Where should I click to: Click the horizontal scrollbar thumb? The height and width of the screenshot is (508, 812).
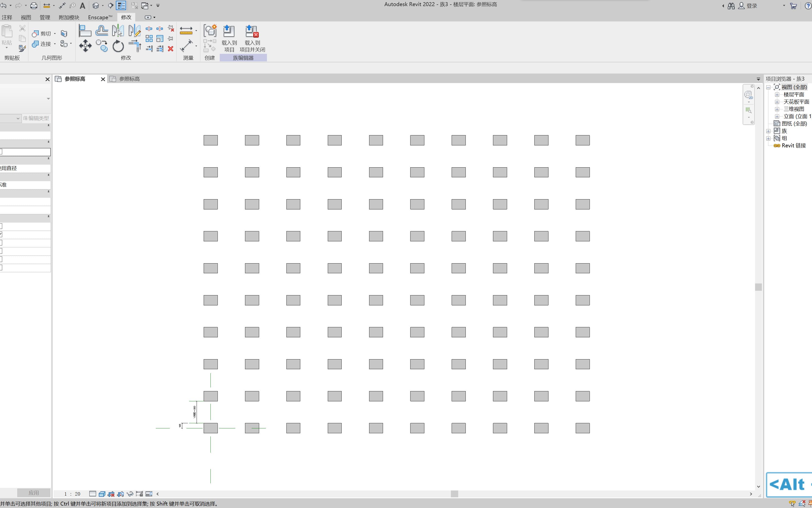(454, 494)
